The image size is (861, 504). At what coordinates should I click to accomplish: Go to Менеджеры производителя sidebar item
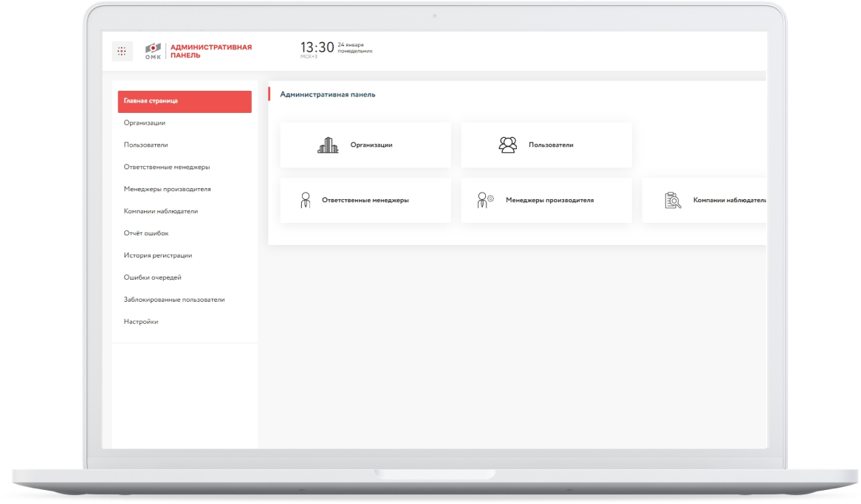click(168, 189)
